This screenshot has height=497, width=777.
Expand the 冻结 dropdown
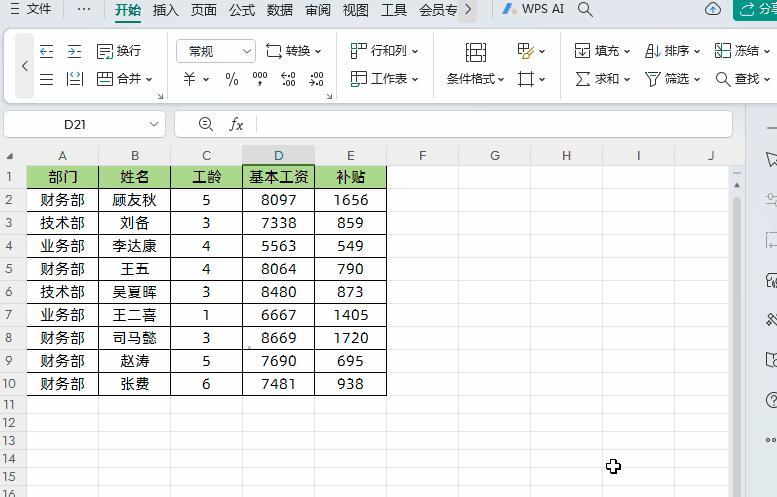tap(767, 51)
